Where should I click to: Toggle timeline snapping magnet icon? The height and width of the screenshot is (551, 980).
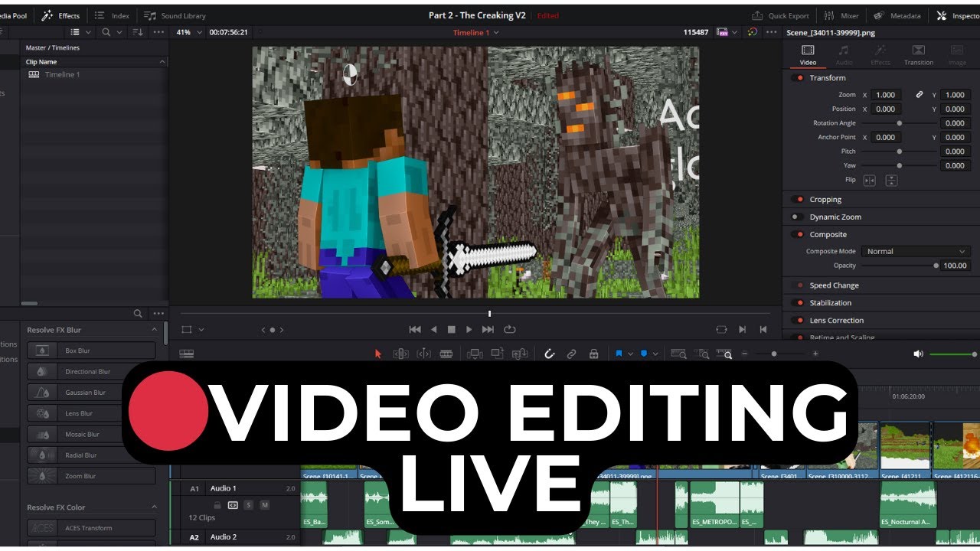[549, 354]
